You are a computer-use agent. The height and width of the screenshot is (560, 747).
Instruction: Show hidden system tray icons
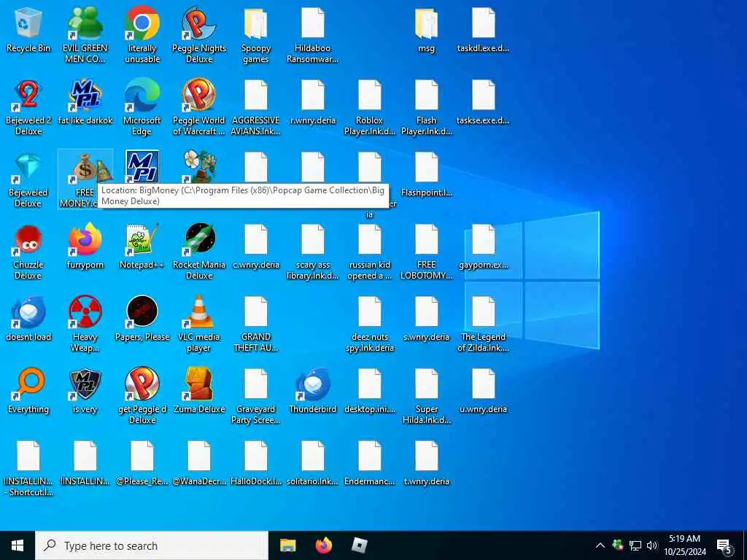pos(600,545)
